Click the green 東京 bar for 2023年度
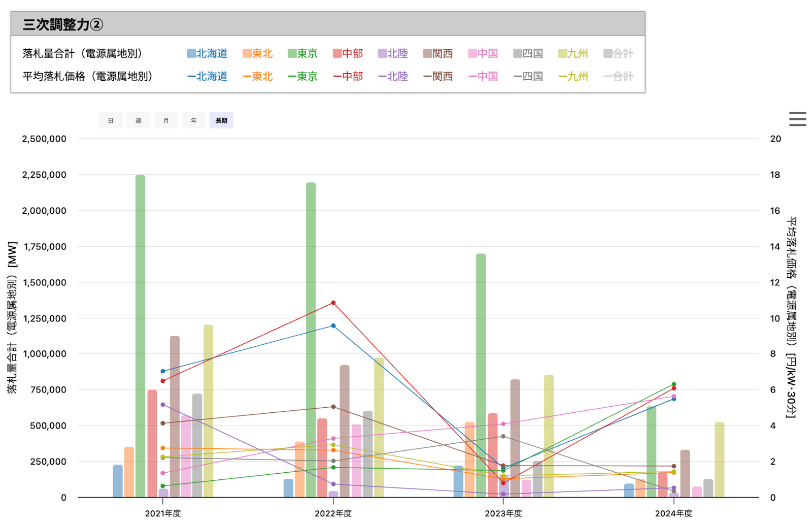812x523 pixels. pos(481,375)
